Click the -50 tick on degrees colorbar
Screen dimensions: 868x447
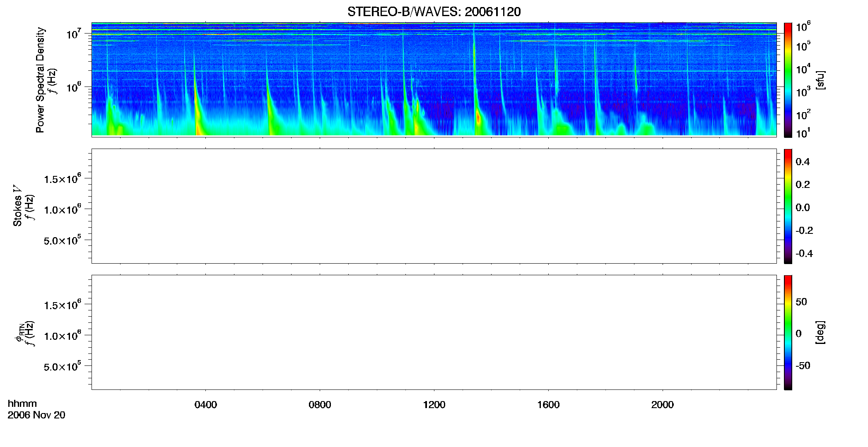click(x=803, y=365)
